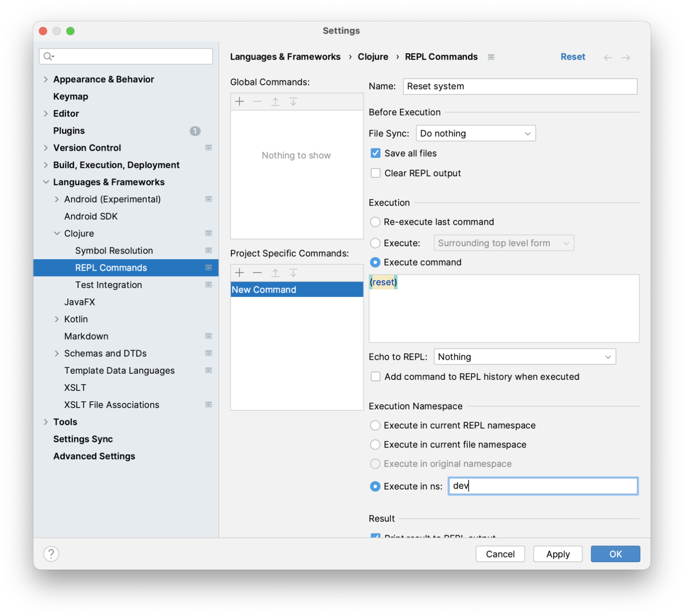
Task: Open the File Sync dropdown
Action: (x=476, y=133)
